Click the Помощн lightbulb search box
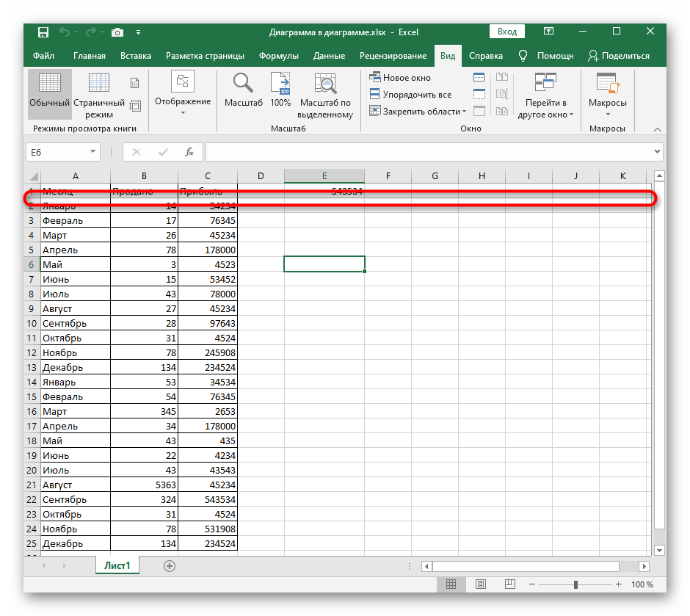This screenshot has height=616, width=690. (547, 56)
